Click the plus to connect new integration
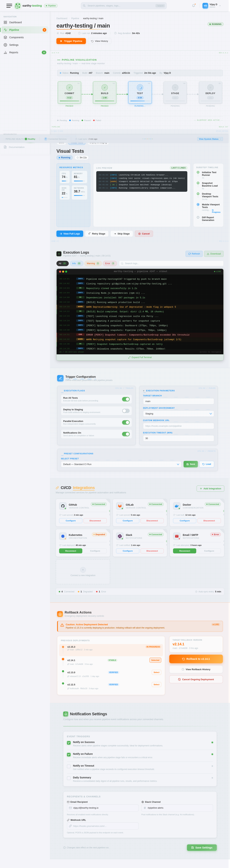The width and height of the screenshot is (230, 868). (x=83, y=570)
